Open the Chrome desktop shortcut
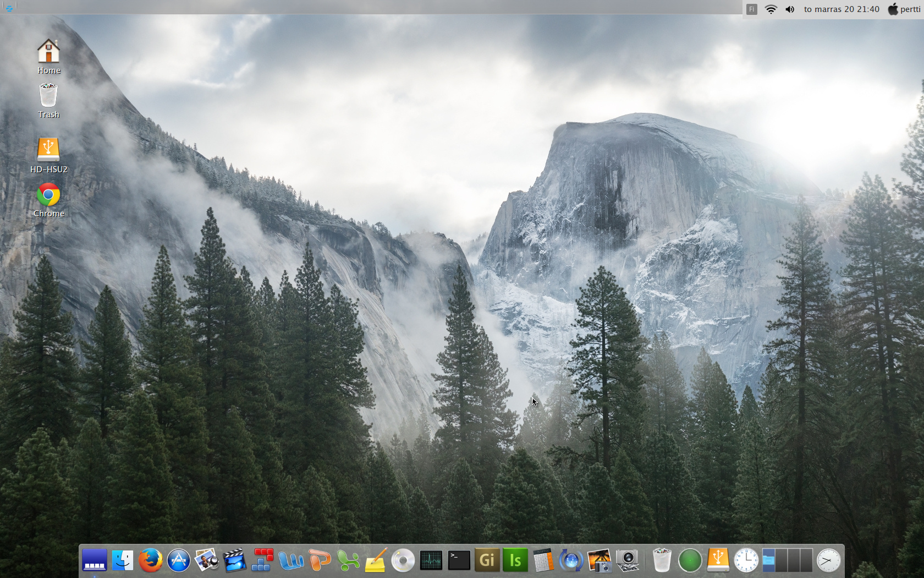The image size is (924, 578). click(48, 199)
